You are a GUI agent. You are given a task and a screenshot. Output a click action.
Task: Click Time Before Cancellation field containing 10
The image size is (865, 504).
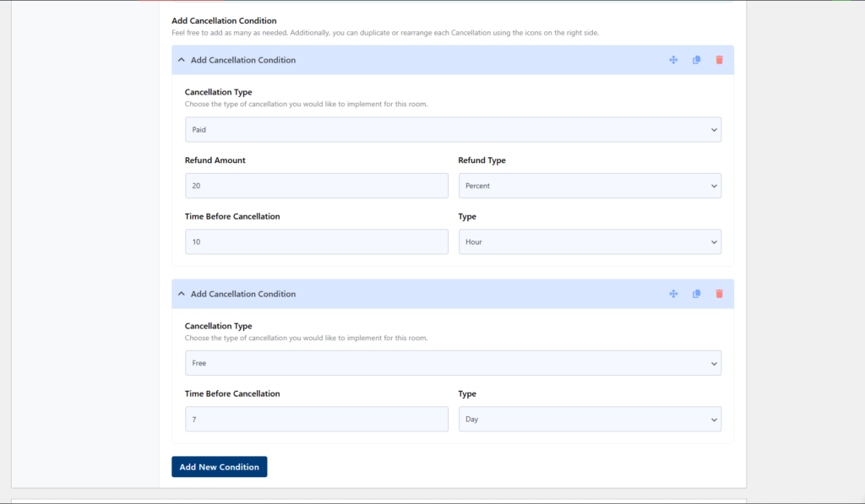(x=317, y=241)
